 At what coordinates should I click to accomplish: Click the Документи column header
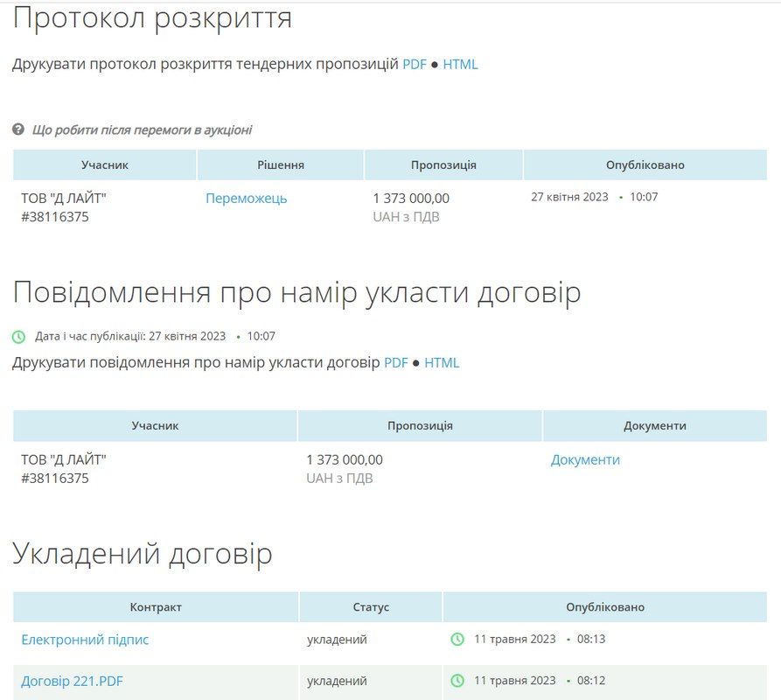[654, 425]
